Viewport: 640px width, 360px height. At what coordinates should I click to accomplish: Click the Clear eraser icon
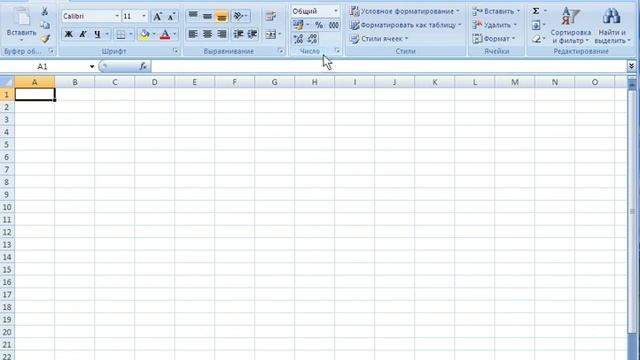536,39
